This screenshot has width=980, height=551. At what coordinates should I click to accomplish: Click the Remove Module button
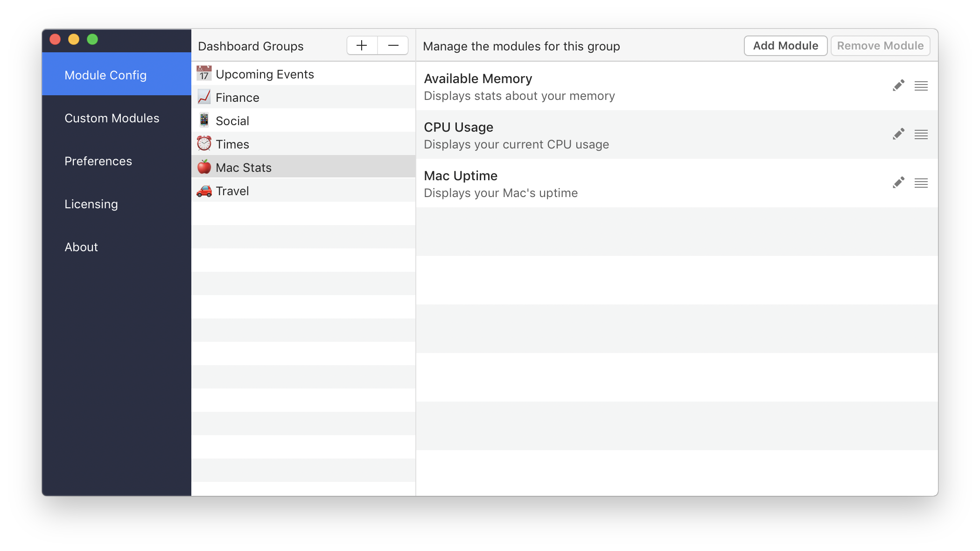(x=879, y=46)
